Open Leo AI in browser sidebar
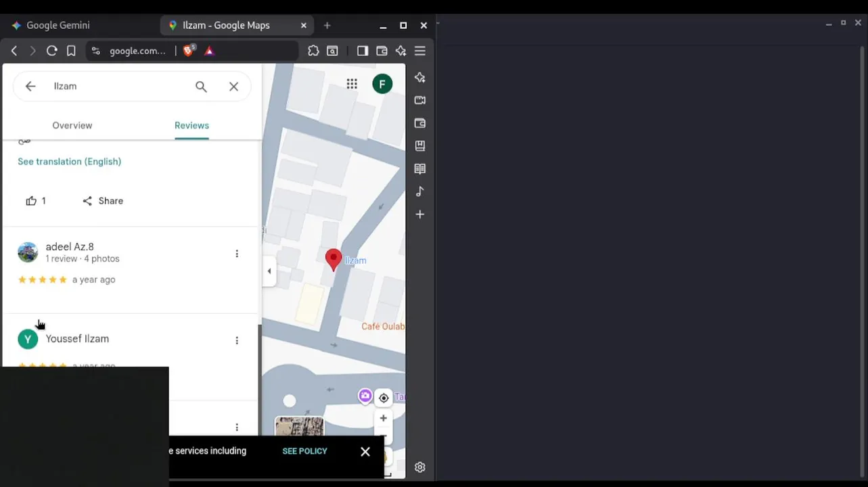Screen dimensions: 868x487 (420, 78)
